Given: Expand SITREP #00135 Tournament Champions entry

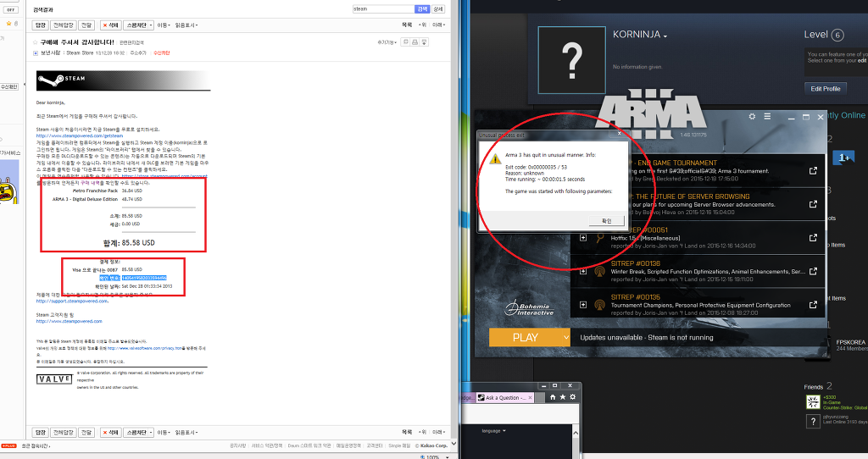Looking at the screenshot, I should (583, 305).
